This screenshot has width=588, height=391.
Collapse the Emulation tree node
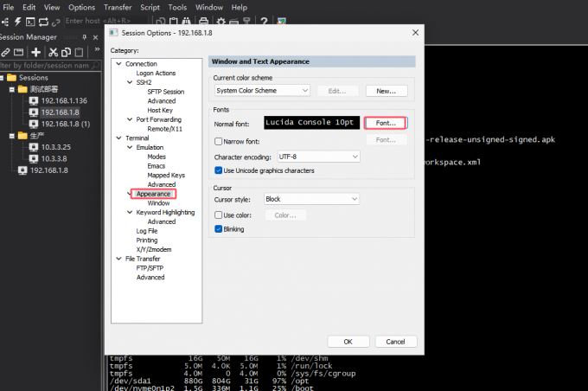pyautogui.click(x=130, y=147)
